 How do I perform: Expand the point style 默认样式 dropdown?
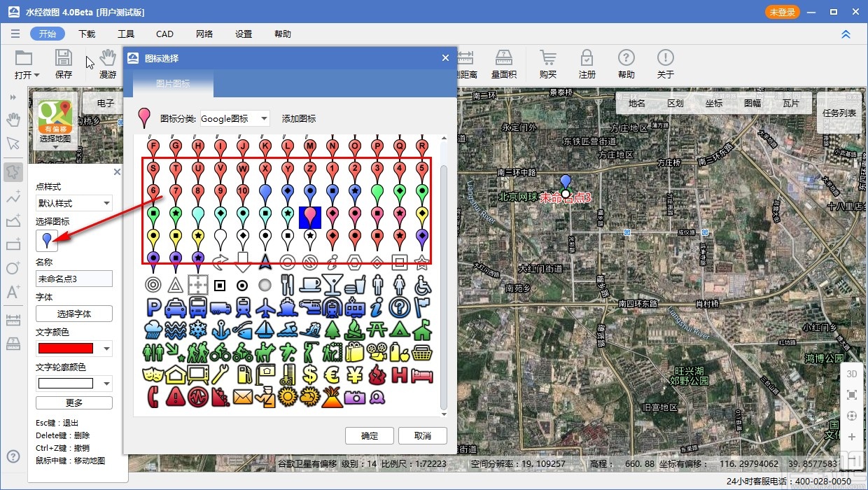click(74, 203)
